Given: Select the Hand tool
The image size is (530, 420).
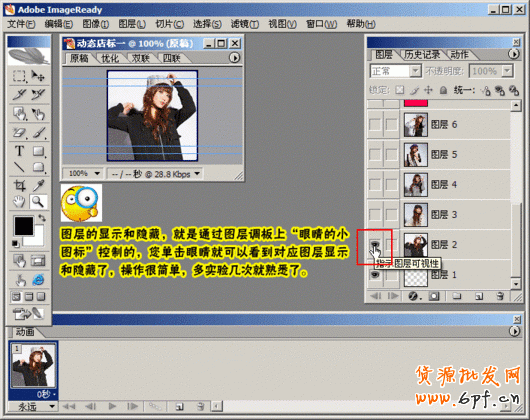Looking at the screenshot, I should point(19,202).
